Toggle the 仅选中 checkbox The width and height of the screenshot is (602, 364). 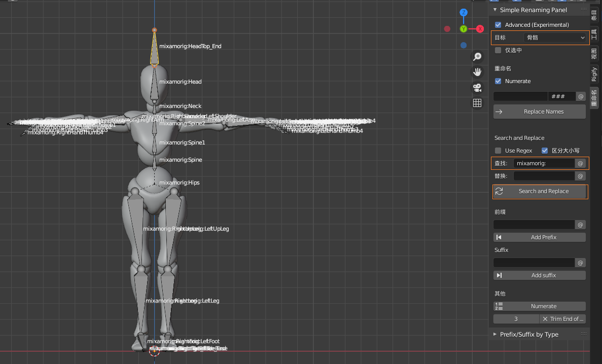pos(498,50)
